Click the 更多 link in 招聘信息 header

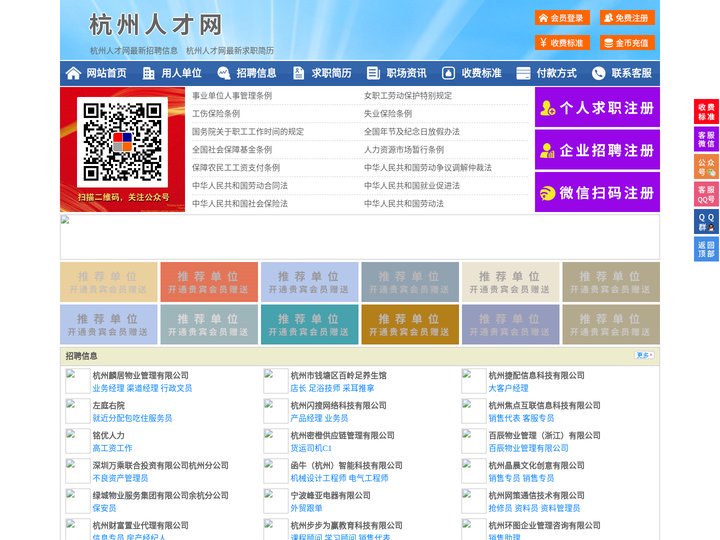pyautogui.click(x=644, y=355)
